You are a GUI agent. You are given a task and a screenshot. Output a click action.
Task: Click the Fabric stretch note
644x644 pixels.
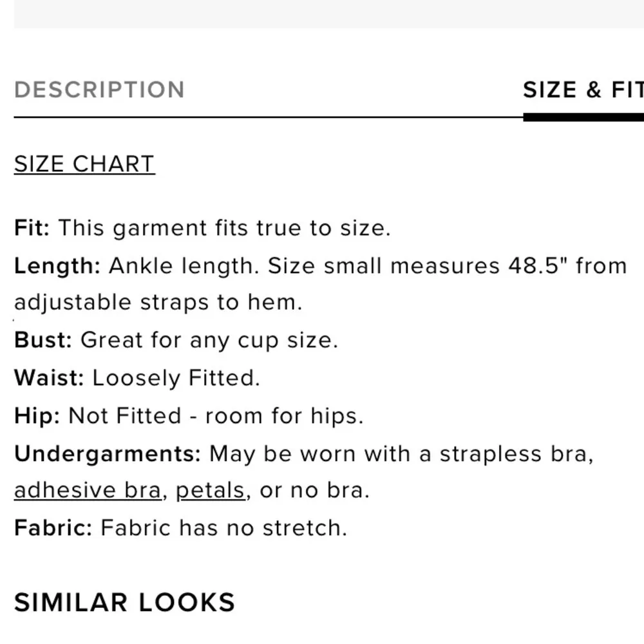click(x=180, y=527)
